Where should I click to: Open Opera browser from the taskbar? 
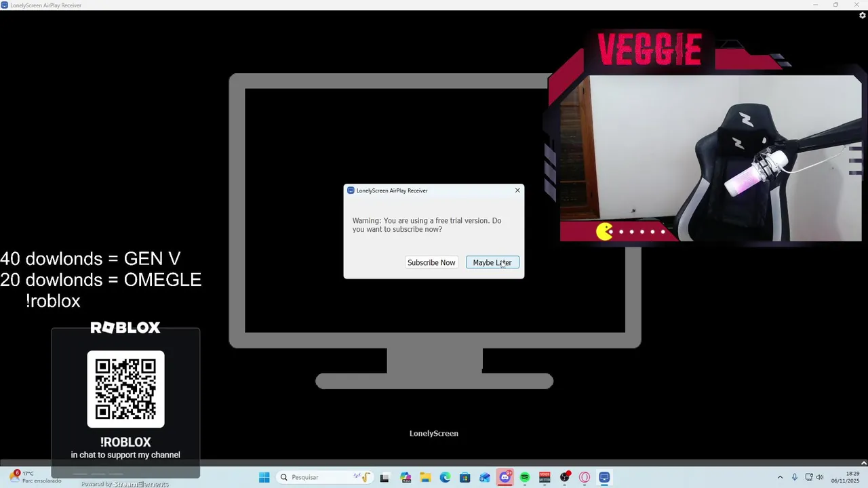[x=585, y=477]
